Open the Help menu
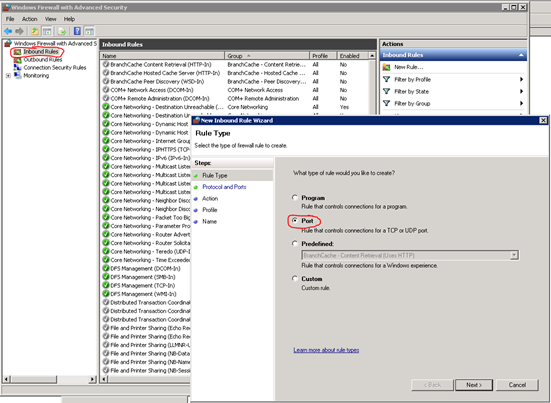This screenshot has height=403, width=551. (69, 19)
